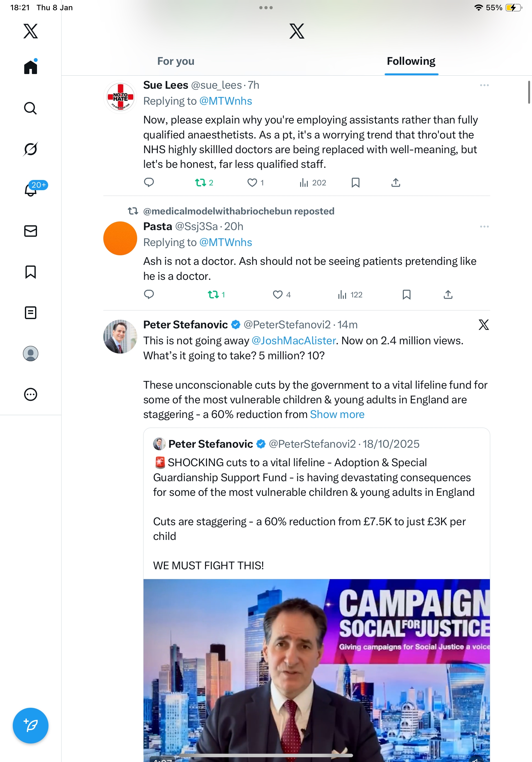Open the lists icon in sidebar
Image resolution: width=532 pixels, height=762 pixels.
[31, 313]
